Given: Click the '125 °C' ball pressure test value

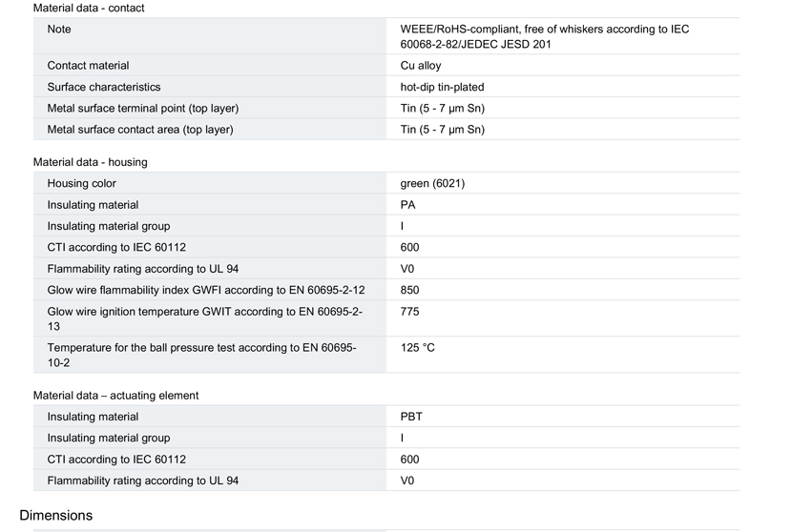Looking at the screenshot, I should [417, 348].
